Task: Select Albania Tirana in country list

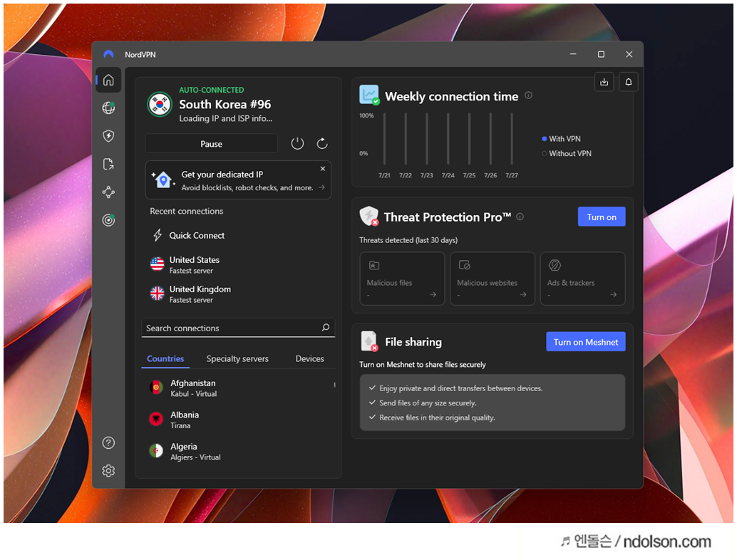Action: click(238, 420)
